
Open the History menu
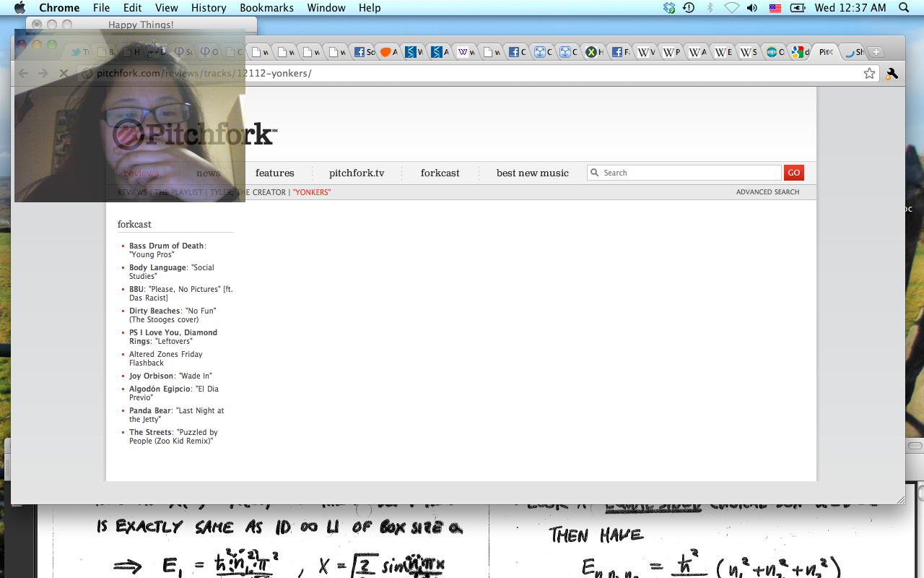click(x=209, y=8)
